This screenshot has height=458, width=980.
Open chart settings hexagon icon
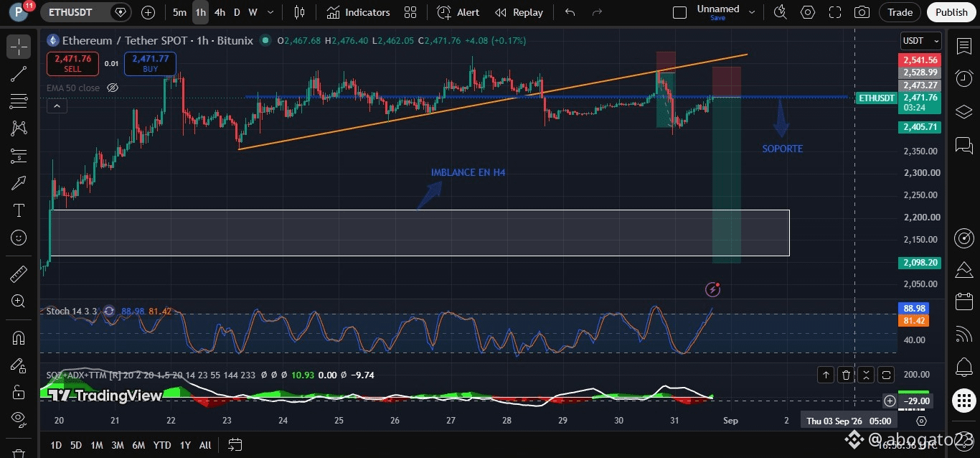[808, 12]
